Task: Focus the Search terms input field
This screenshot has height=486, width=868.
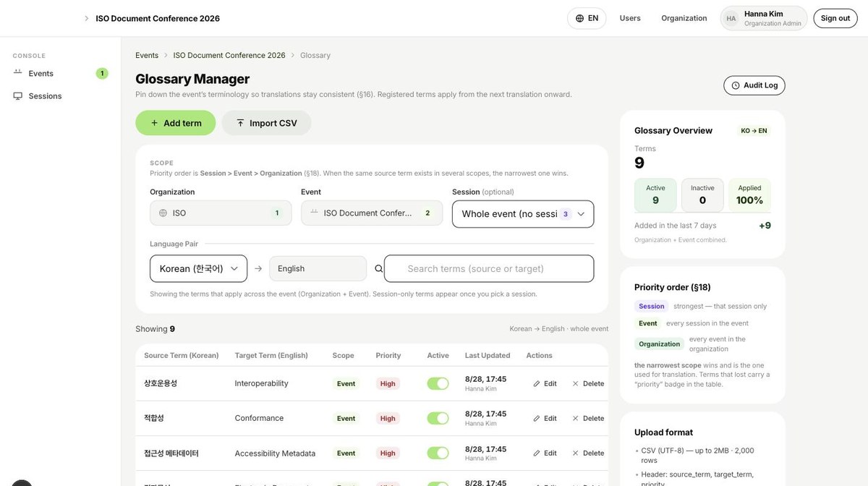Action: (489, 268)
